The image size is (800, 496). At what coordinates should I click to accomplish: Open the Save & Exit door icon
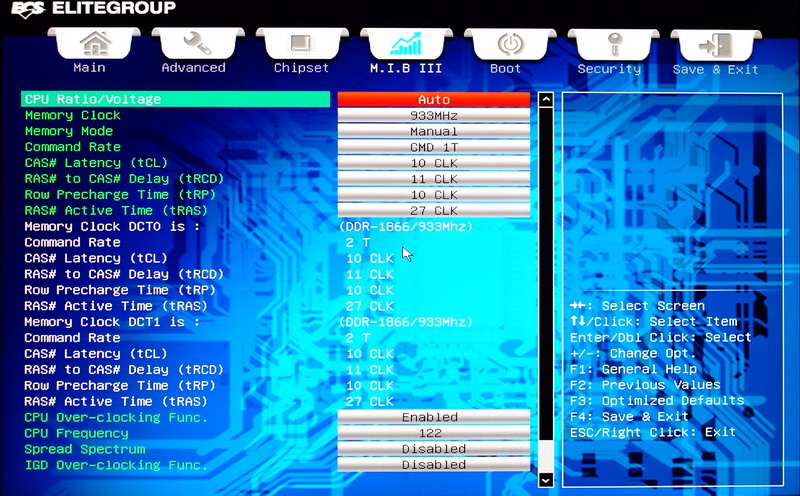point(716,45)
